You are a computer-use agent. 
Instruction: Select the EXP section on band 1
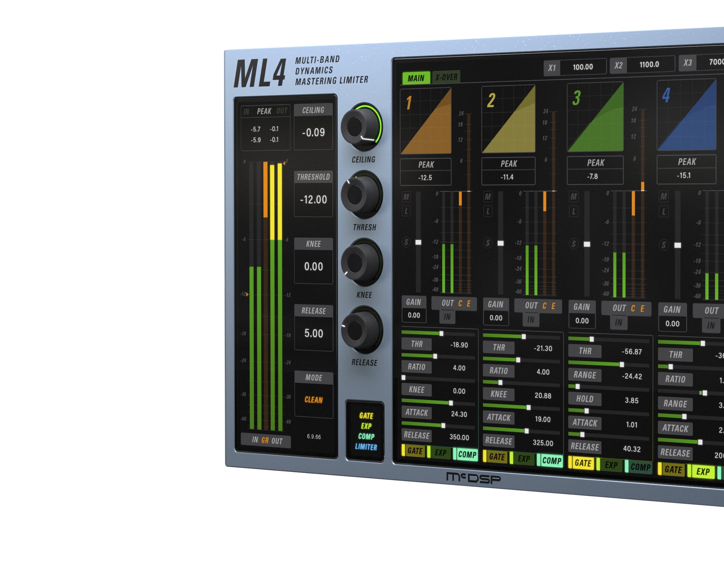pos(439,453)
